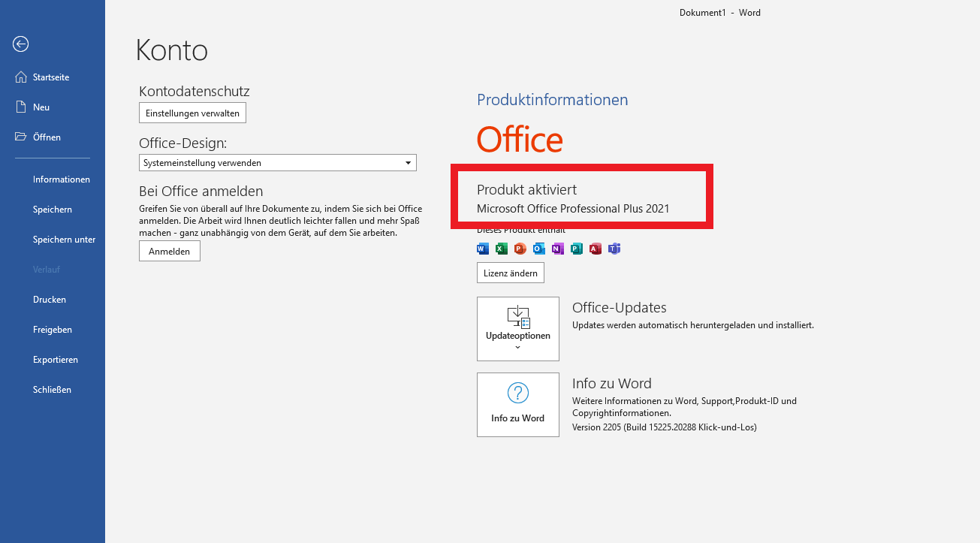Click the Öffnen folder icon
The width and height of the screenshot is (980, 543).
(21, 137)
